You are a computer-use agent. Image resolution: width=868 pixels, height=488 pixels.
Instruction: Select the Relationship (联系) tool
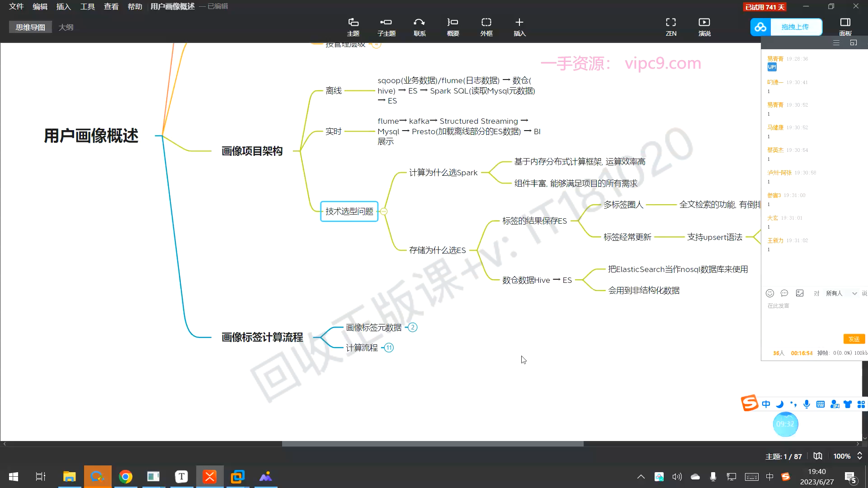tap(420, 27)
